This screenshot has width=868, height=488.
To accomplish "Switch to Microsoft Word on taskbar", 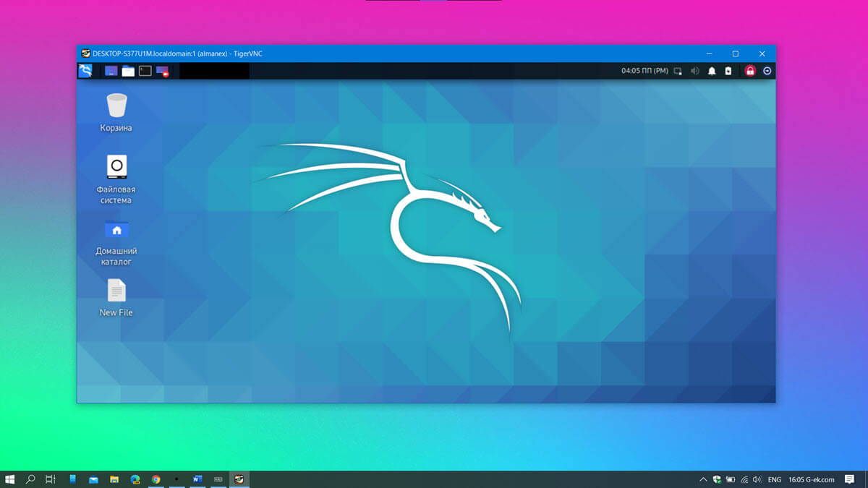I will [x=197, y=479].
